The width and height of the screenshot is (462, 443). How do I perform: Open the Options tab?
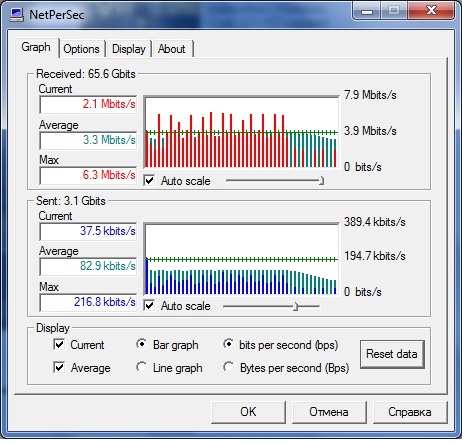81,49
